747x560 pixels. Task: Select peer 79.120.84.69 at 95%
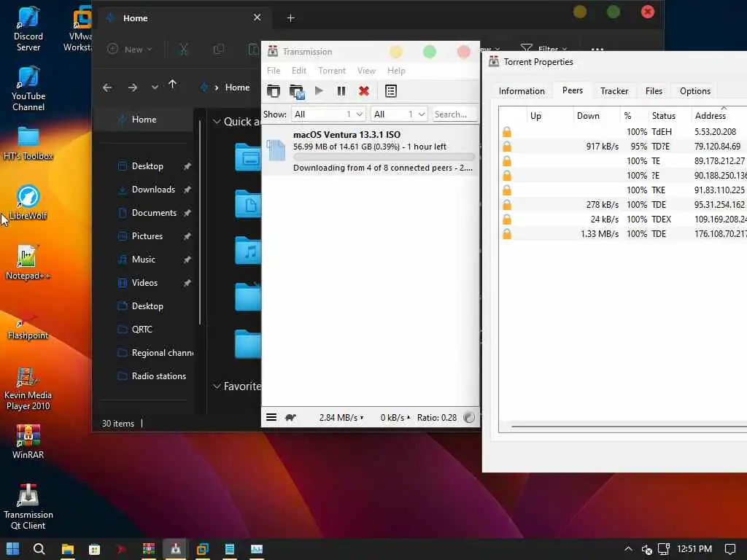click(x=623, y=146)
